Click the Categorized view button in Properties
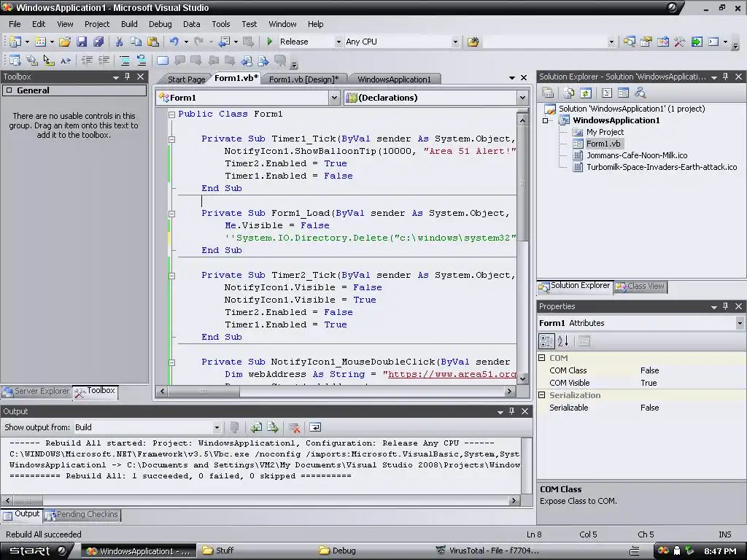 (x=546, y=341)
